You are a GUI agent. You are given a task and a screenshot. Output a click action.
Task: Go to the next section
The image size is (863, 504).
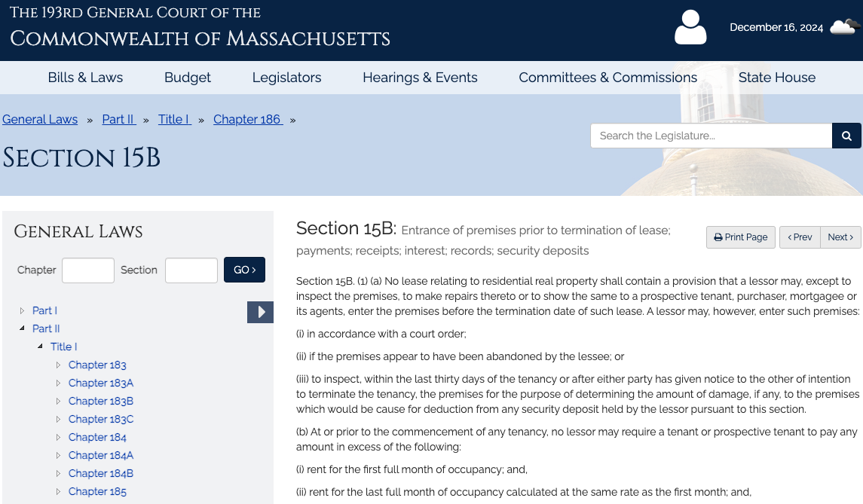(x=840, y=237)
